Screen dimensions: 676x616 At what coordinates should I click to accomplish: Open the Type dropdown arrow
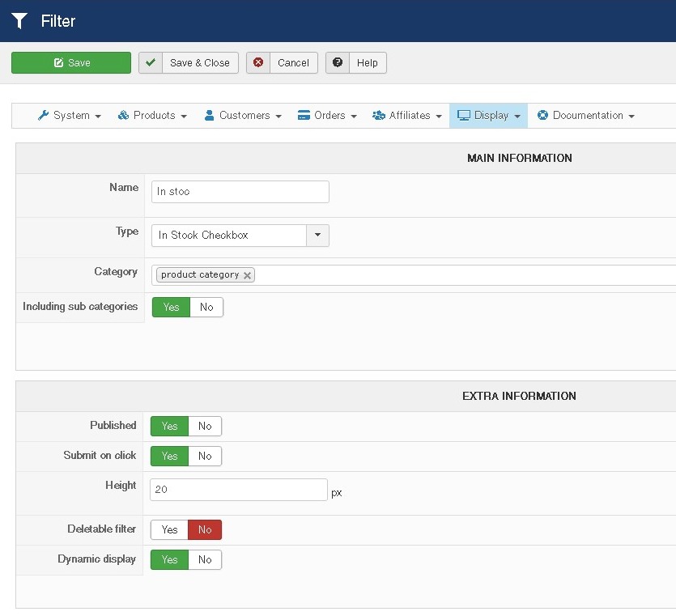pyautogui.click(x=317, y=236)
